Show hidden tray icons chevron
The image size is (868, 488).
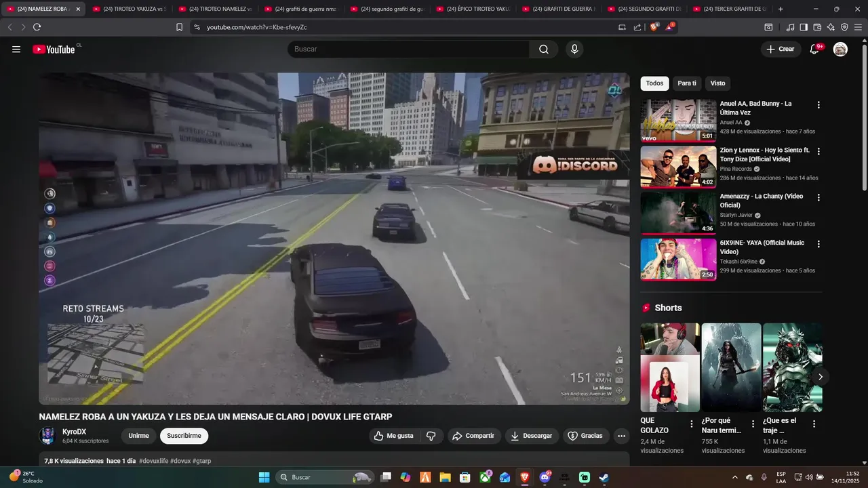click(735, 477)
